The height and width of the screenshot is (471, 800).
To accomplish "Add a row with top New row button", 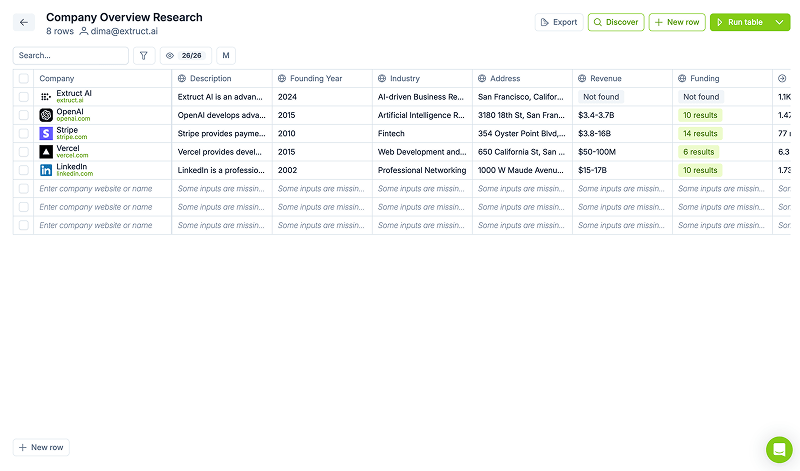I will [x=677, y=22].
